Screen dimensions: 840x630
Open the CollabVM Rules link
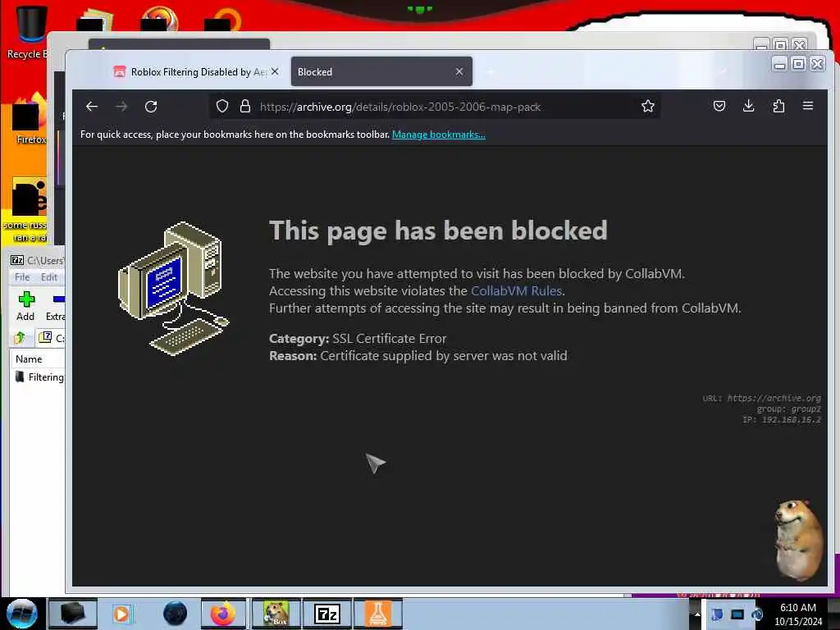pyautogui.click(x=517, y=291)
